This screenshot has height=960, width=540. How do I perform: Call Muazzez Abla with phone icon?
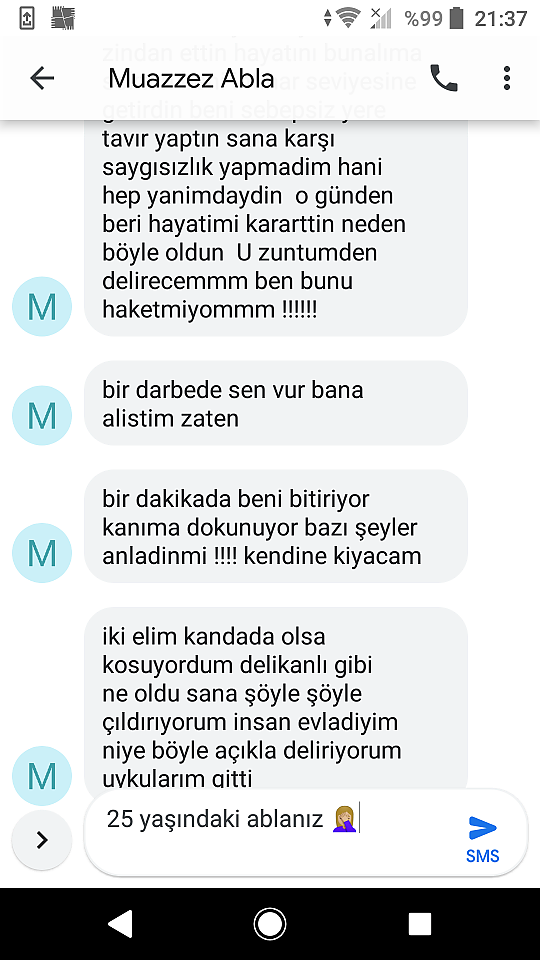pyautogui.click(x=444, y=78)
